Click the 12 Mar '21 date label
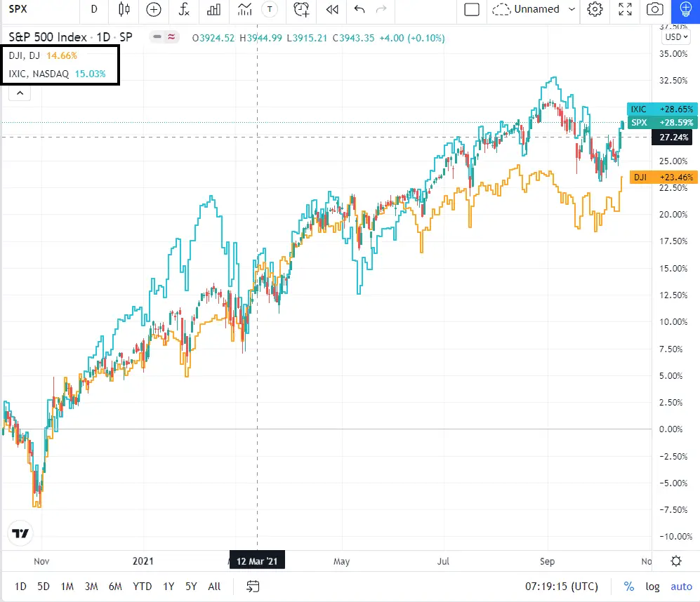This screenshot has height=602, width=700. 257,561
